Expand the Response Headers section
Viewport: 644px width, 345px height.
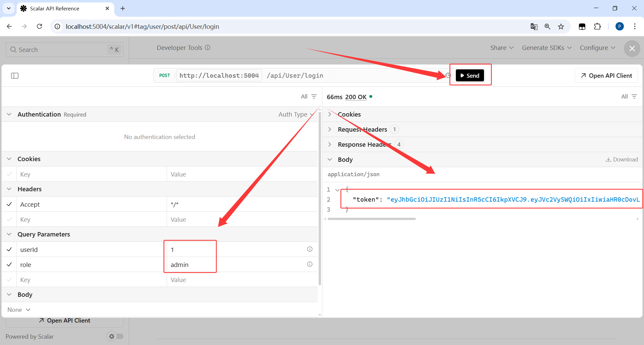click(330, 144)
